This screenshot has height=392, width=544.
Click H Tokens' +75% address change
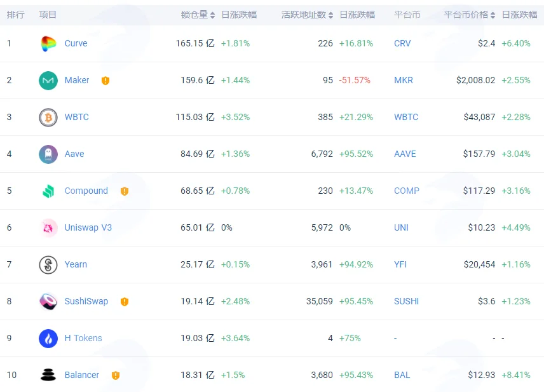pos(350,338)
